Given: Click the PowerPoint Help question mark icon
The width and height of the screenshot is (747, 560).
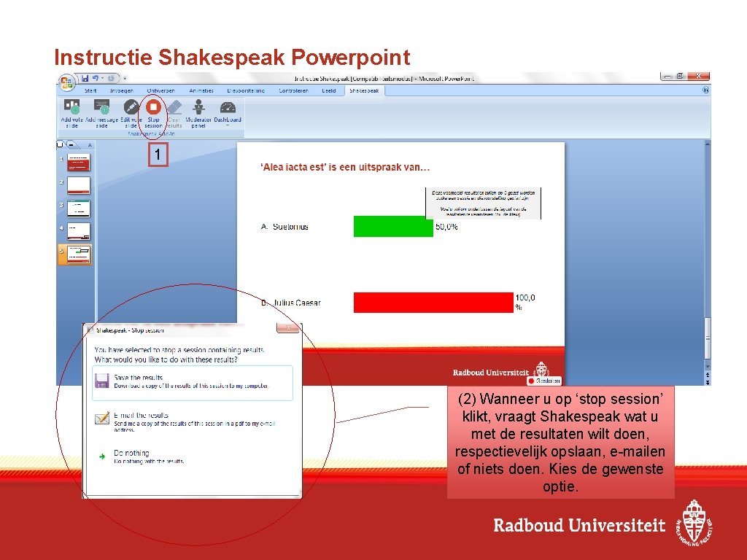Looking at the screenshot, I should point(705,90).
